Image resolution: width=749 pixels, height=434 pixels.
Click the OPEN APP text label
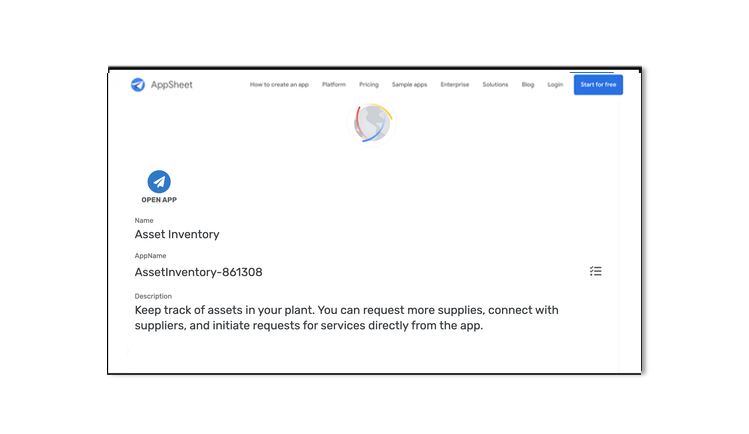click(x=159, y=200)
